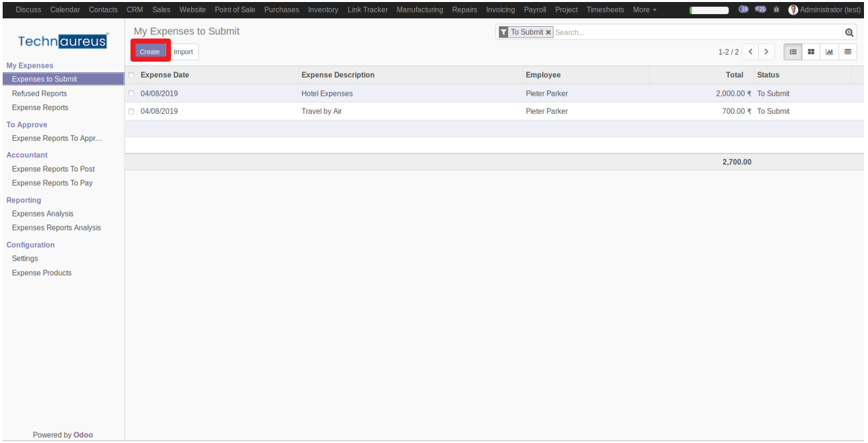The height and width of the screenshot is (443, 868).
Task: Expand the More menu dropdown
Action: 644,9
